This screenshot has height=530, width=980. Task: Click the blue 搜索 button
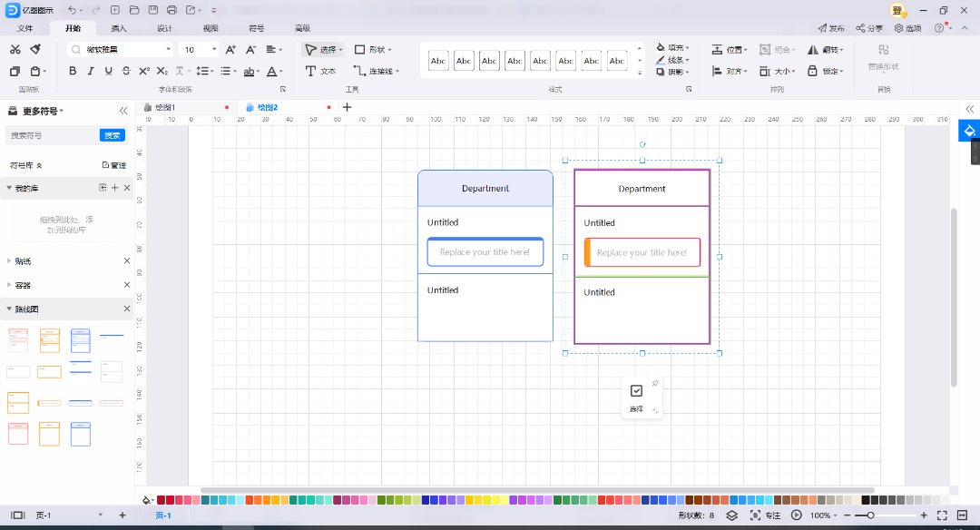point(112,135)
